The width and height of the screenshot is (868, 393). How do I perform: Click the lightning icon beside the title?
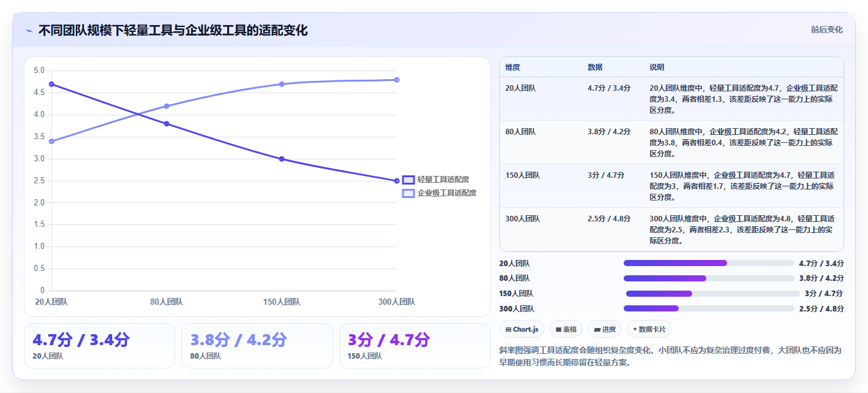29,31
